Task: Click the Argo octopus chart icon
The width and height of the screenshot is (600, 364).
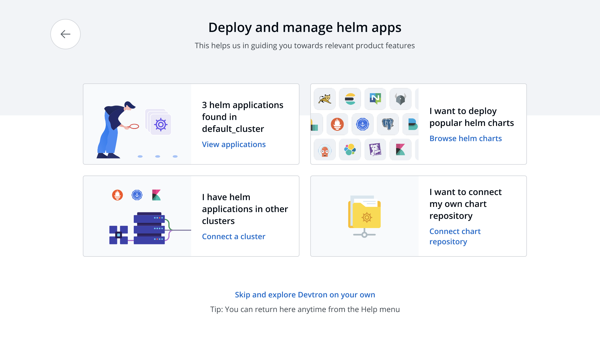Action: [325, 150]
